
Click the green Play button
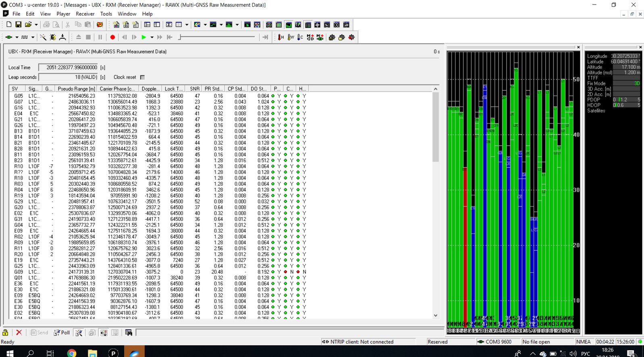pos(143,37)
